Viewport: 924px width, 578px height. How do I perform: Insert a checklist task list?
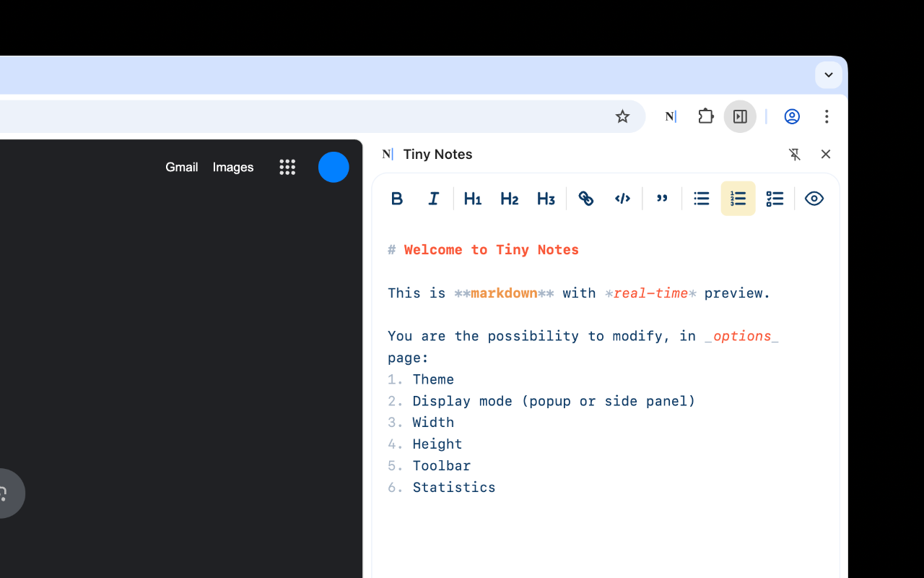[775, 199]
